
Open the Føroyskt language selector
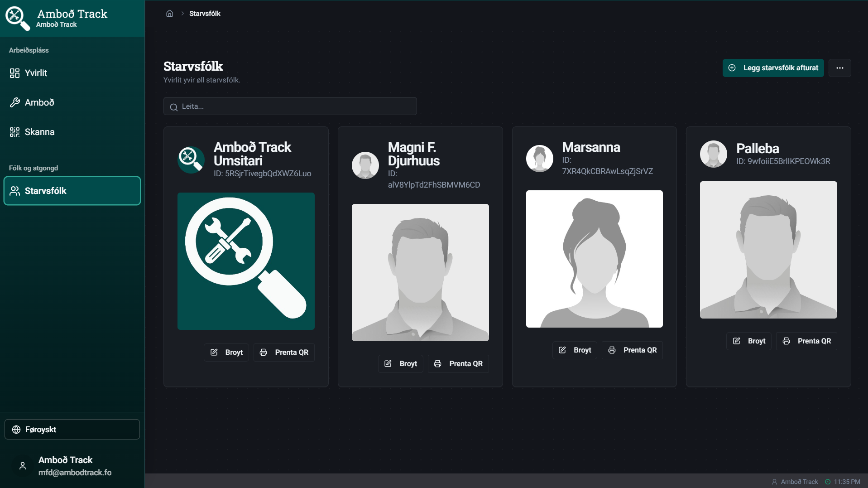point(72,430)
